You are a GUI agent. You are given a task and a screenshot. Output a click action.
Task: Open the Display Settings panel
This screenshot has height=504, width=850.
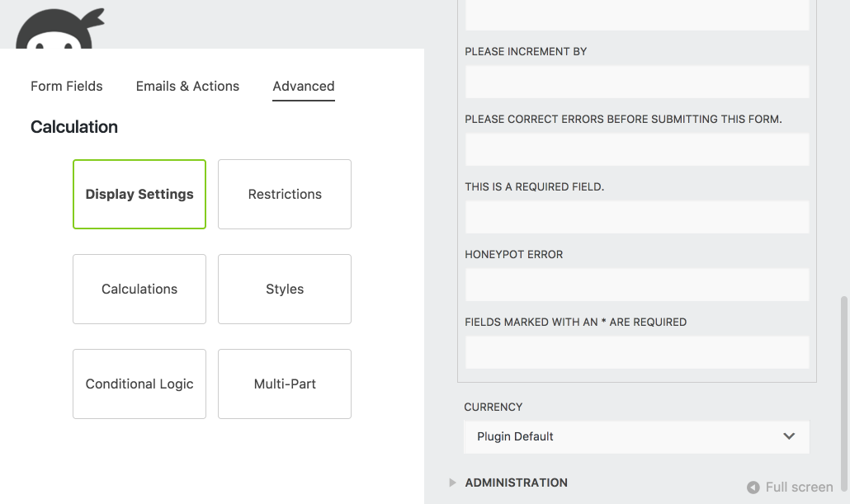(x=139, y=194)
